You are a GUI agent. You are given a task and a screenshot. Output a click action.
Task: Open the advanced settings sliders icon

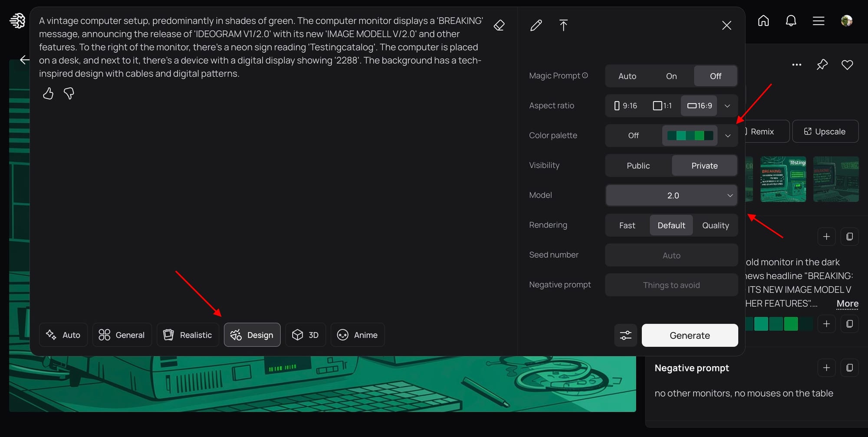click(625, 335)
